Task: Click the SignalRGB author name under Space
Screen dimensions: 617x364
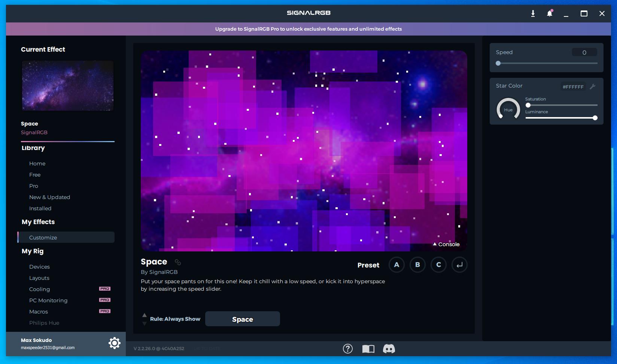Action: click(x=34, y=132)
